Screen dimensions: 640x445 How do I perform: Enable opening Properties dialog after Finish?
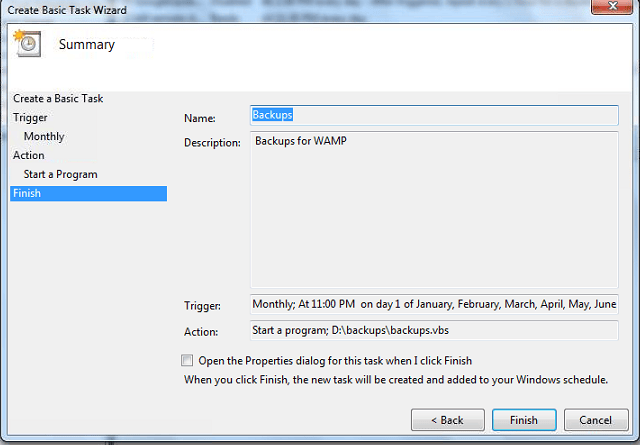coord(187,360)
